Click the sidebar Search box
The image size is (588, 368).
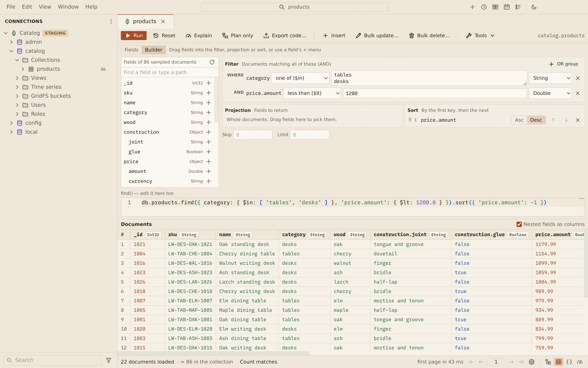point(52,360)
